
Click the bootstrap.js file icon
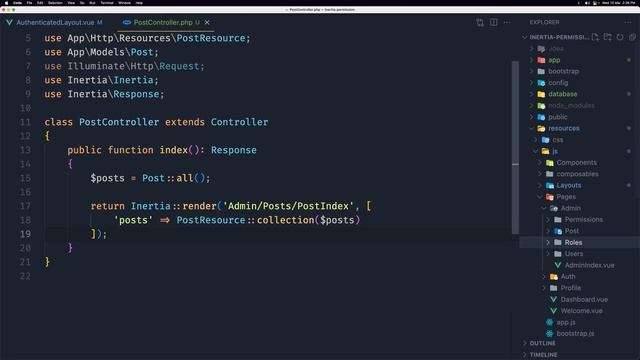(550, 334)
